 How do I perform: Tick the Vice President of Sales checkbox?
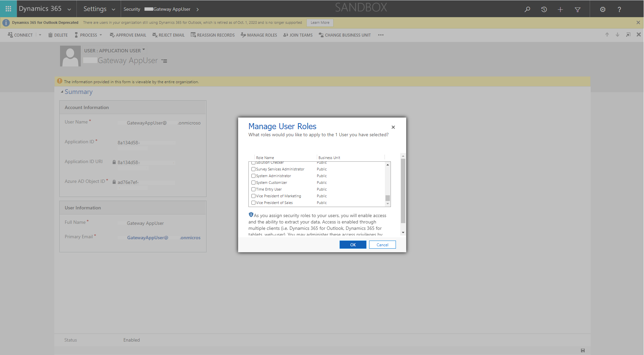[x=253, y=203]
